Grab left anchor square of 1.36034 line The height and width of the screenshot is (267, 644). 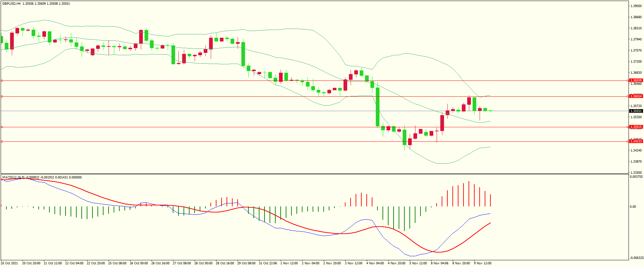point(2,96)
